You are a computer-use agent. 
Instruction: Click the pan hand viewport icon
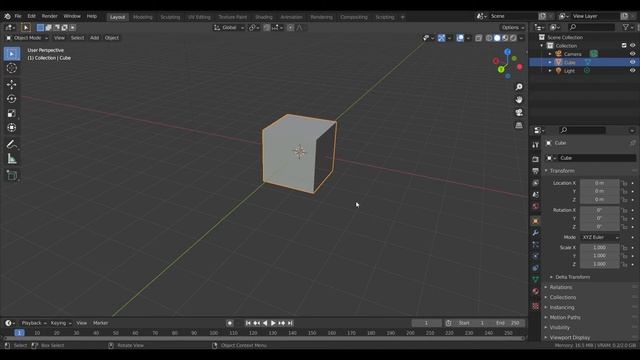click(519, 100)
